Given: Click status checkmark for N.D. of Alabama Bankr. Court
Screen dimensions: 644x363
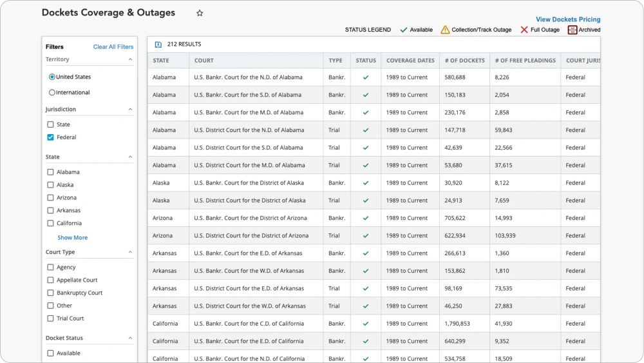Looking at the screenshot, I should pyautogui.click(x=366, y=77).
